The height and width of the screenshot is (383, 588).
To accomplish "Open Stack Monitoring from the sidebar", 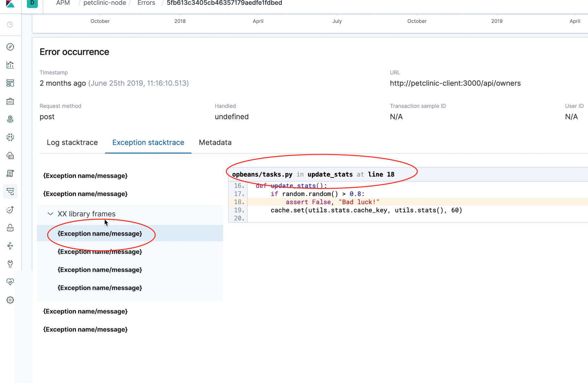I will pyautogui.click(x=10, y=282).
